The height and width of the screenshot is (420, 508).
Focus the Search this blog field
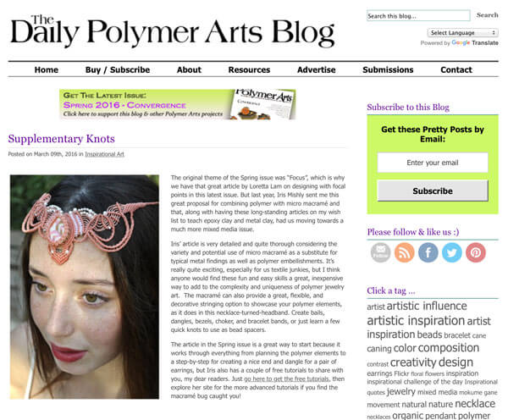(x=418, y=15)
